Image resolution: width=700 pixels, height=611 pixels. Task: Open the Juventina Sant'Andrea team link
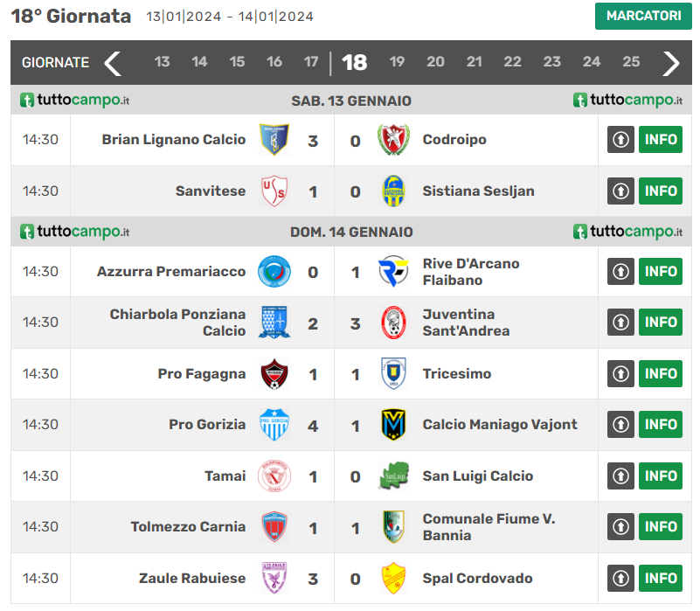466,323
